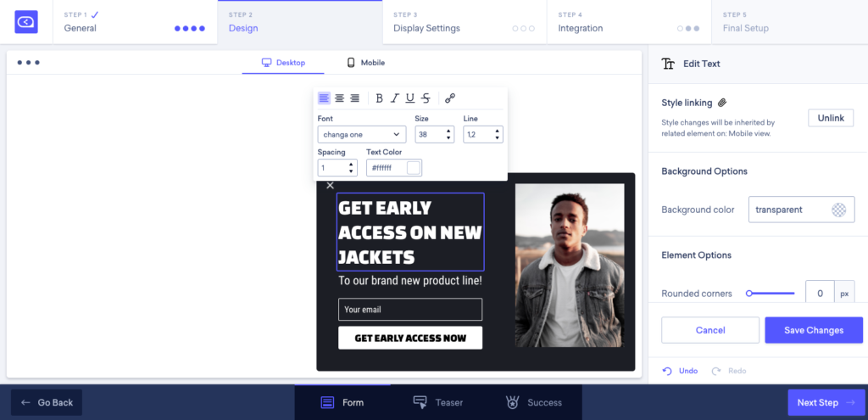
Task: Click Undo
Action: pos(681,371)
